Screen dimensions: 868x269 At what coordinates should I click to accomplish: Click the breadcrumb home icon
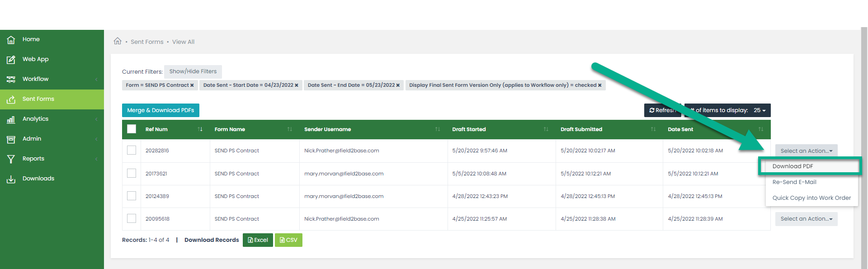[118, 41]
